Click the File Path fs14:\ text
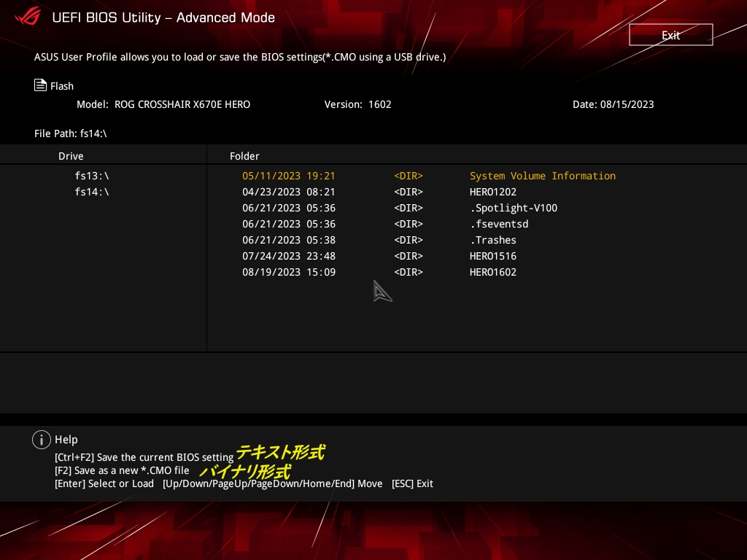747x560 pixels. coord(71,133)
